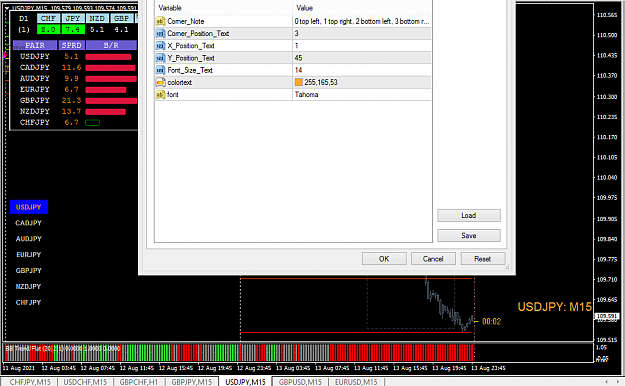Select the font value Tahoma

(x=362, y=95)
